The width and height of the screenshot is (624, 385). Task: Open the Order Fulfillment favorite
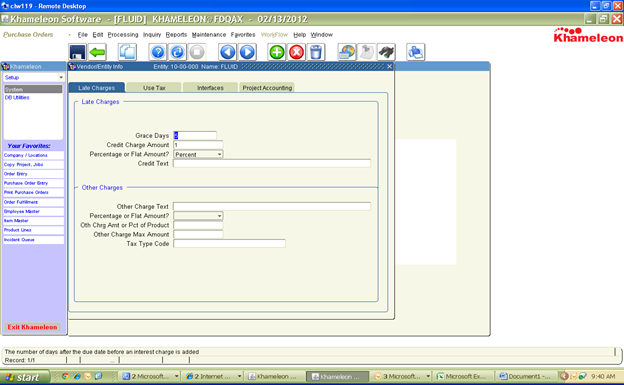coord(33,202)
